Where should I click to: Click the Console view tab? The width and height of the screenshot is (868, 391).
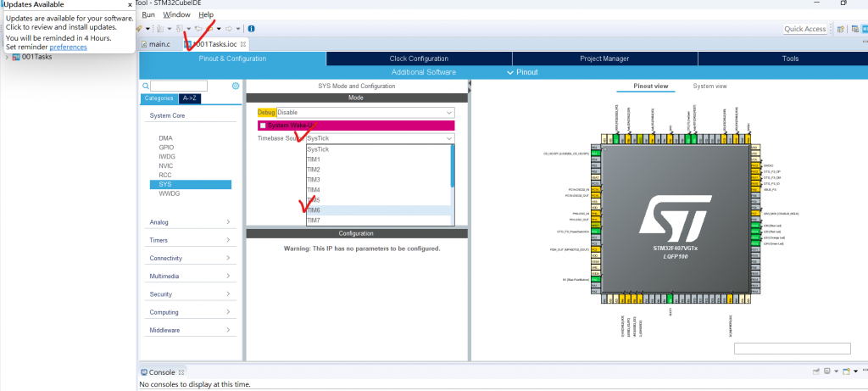click(162, 372)
